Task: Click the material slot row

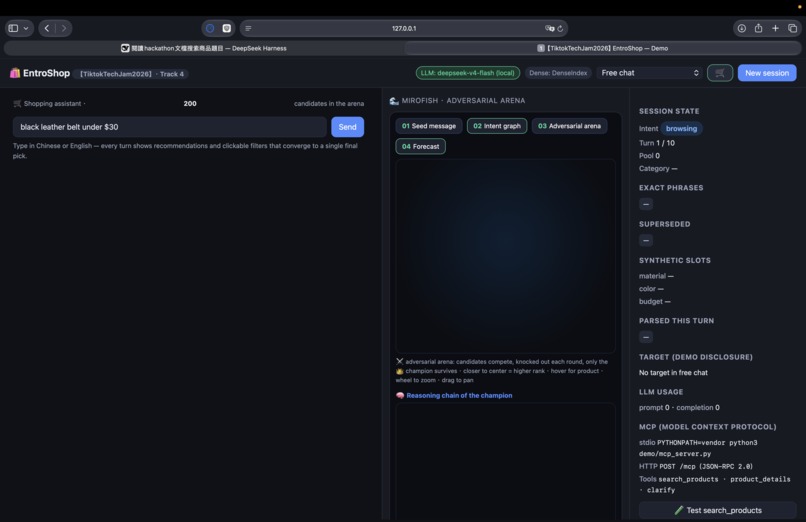Action: pos(656,276)
